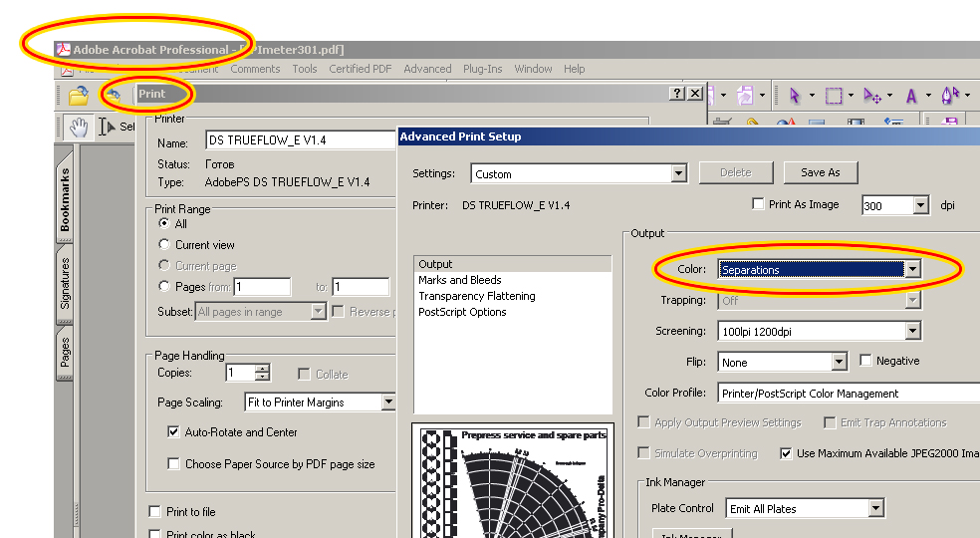Screen dimensions: 980x538
Task: Click the Acrobat logo in title bar
Action: pyautogui.click(x=63, y=50)
